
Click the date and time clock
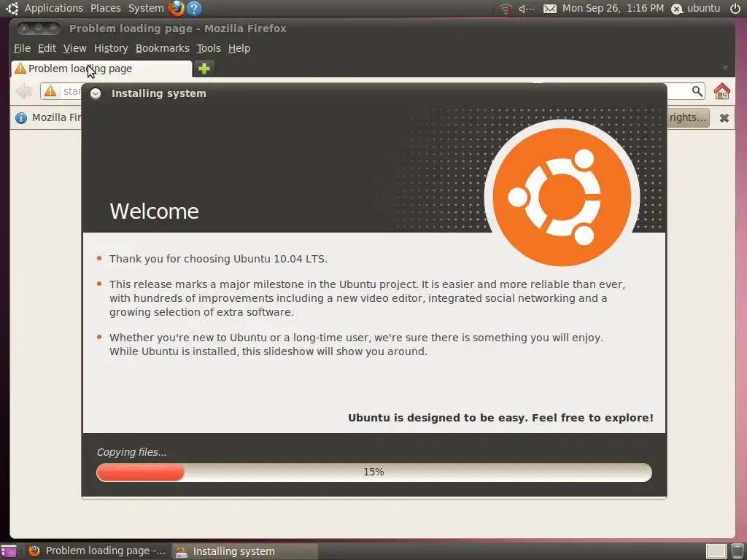613,8
